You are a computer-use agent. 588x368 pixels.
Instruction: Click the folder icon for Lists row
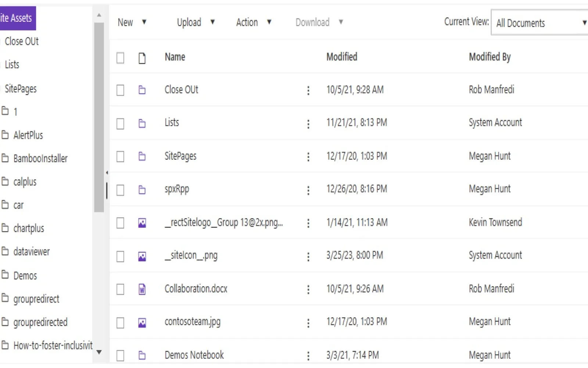pyautogui.click(x=142, y=123)
